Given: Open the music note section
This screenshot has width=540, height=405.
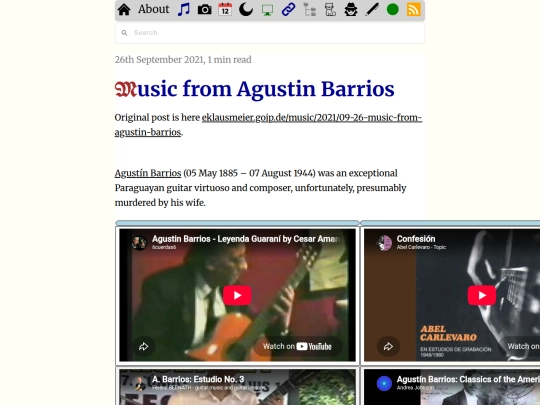Looking at the screenshot, I should [x=184, y=9].
